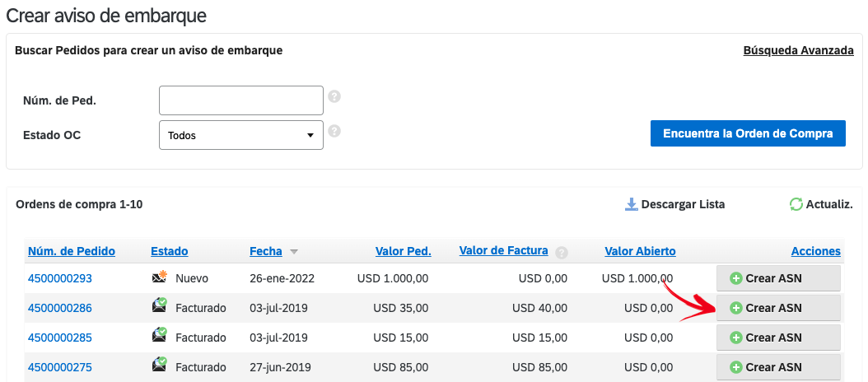Click Valor Ped. value USD 35,00

(401, 308)
